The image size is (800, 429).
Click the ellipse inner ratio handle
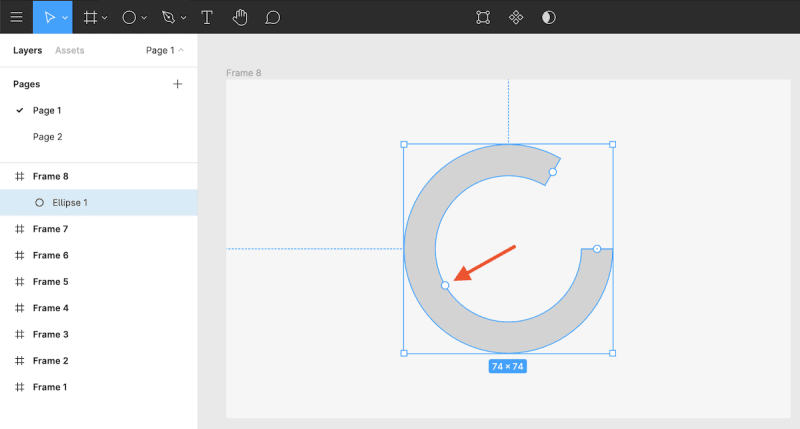(445, 285)
